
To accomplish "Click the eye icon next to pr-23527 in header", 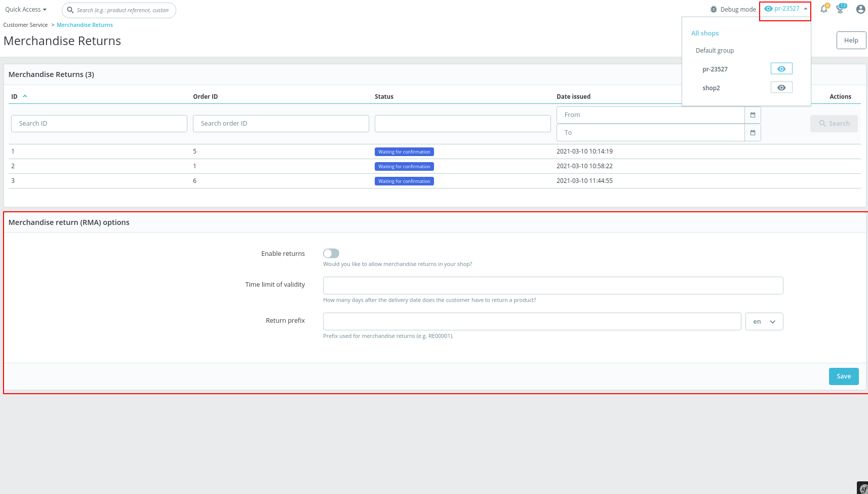I will [x=768, y=9].
